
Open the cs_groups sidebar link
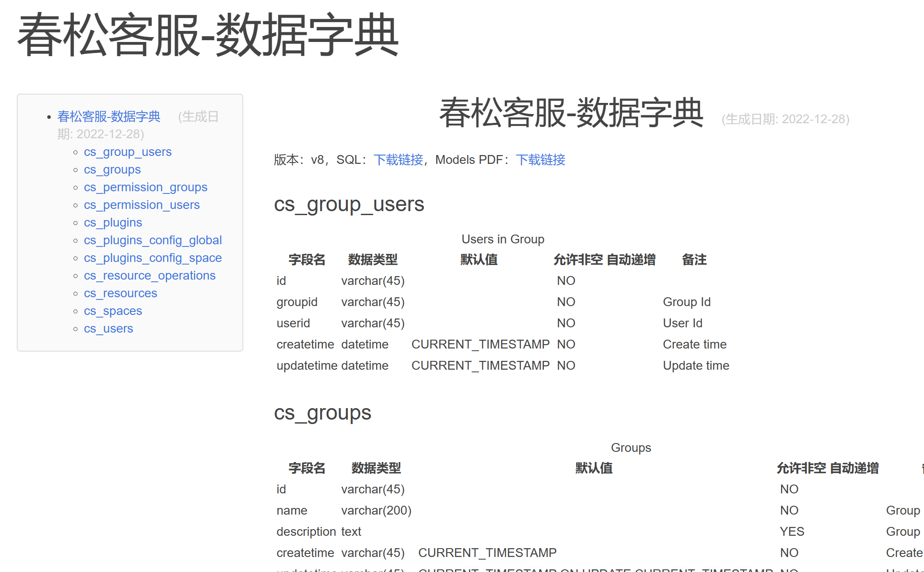tap(112, 170)
